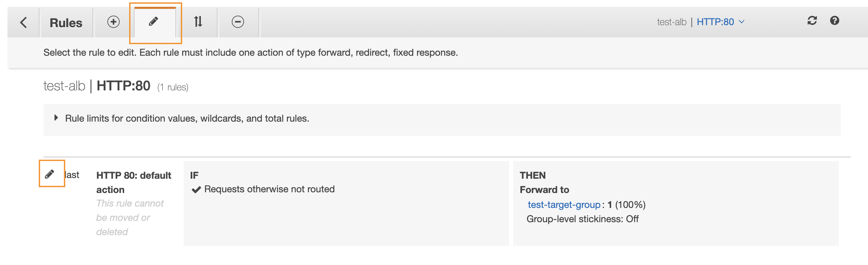Go back using the left chevron arrow

pyautogui.click(x=23, y=22)
